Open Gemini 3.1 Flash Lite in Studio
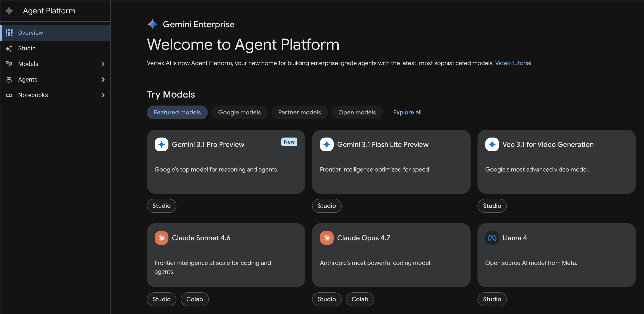Image resolution: width=644 pixels, height=314 pixels. pos(327,206)
